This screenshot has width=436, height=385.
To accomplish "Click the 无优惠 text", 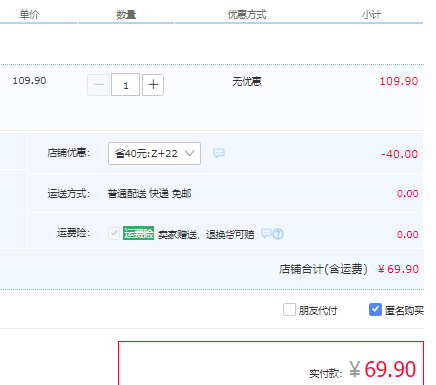I will (247, 81).
